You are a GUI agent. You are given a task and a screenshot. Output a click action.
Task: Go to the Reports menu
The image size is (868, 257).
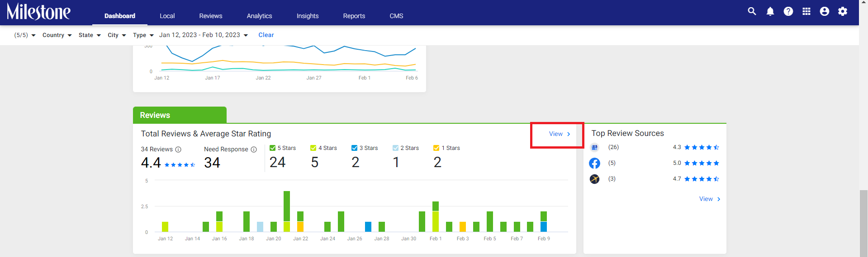[354, 16]
